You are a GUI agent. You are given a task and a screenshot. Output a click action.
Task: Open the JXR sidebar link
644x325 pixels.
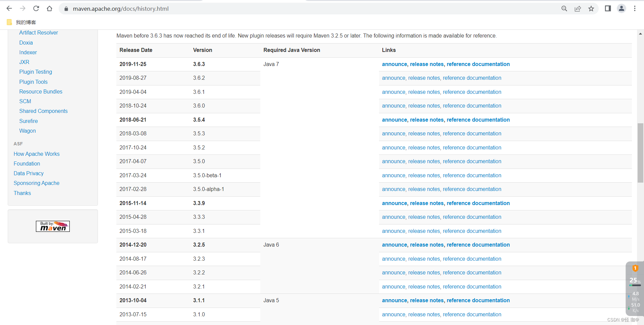24,62
